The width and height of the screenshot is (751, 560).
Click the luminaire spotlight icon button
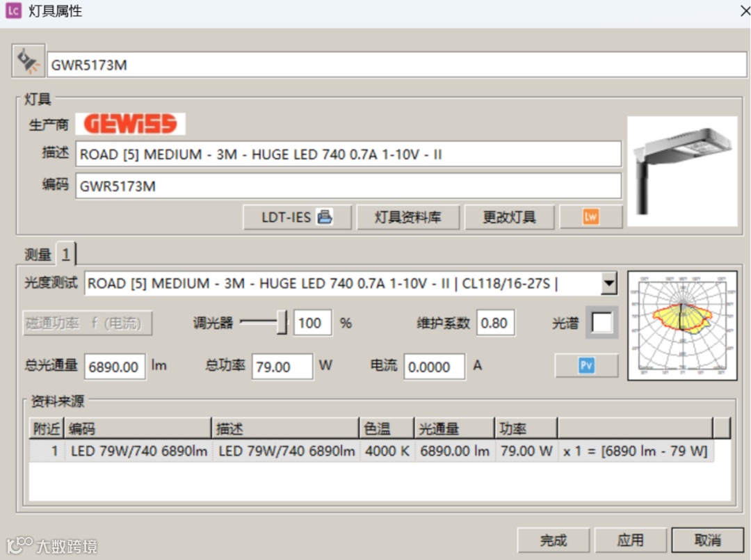[29, 61]
